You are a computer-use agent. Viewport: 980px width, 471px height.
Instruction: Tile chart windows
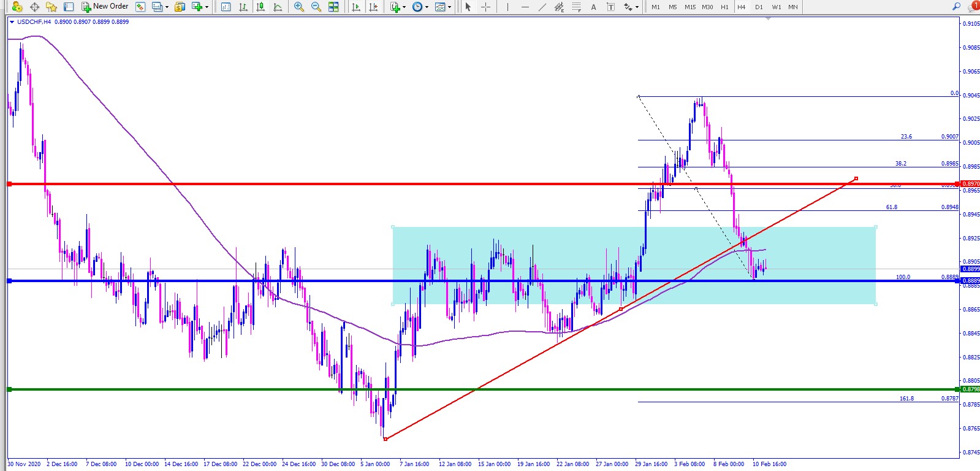[333, 7]
